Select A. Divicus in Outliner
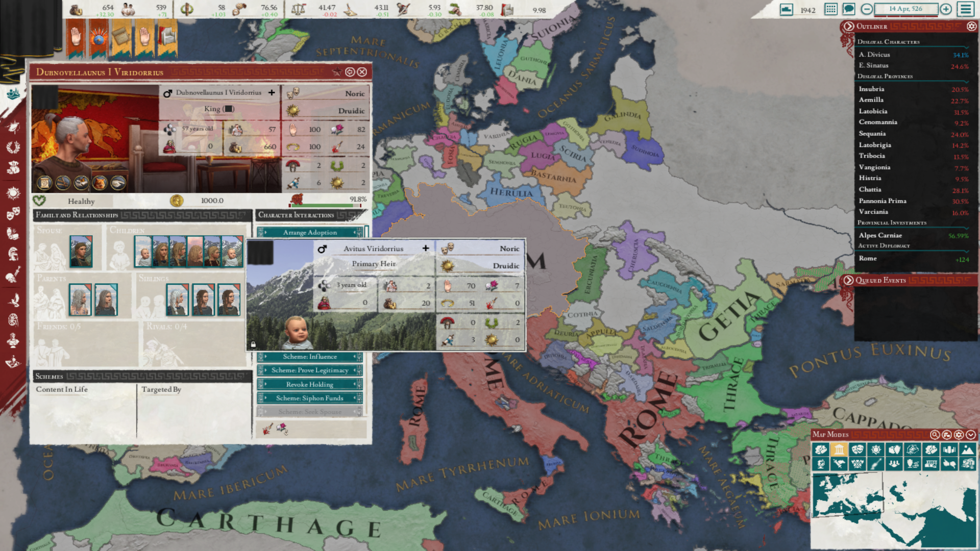This screenshot has width=980, height=551. pyautogui.click(x=913, y=55)
